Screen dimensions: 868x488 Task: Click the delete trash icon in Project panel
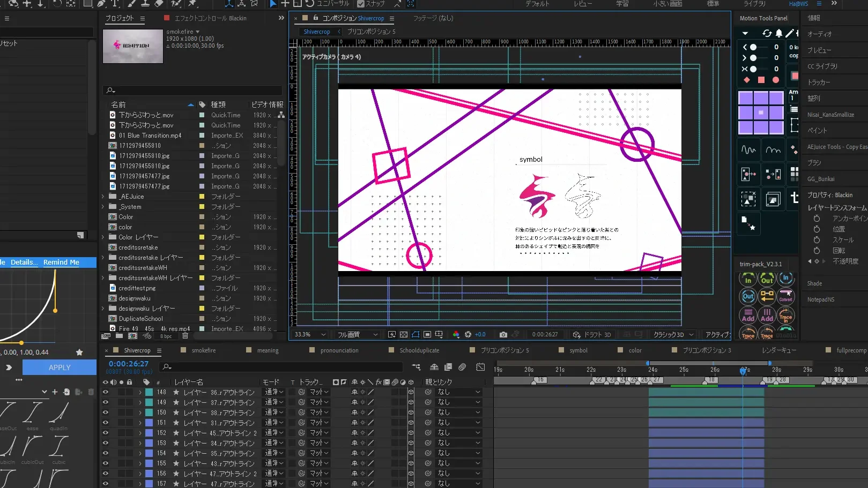pos(185,336)
